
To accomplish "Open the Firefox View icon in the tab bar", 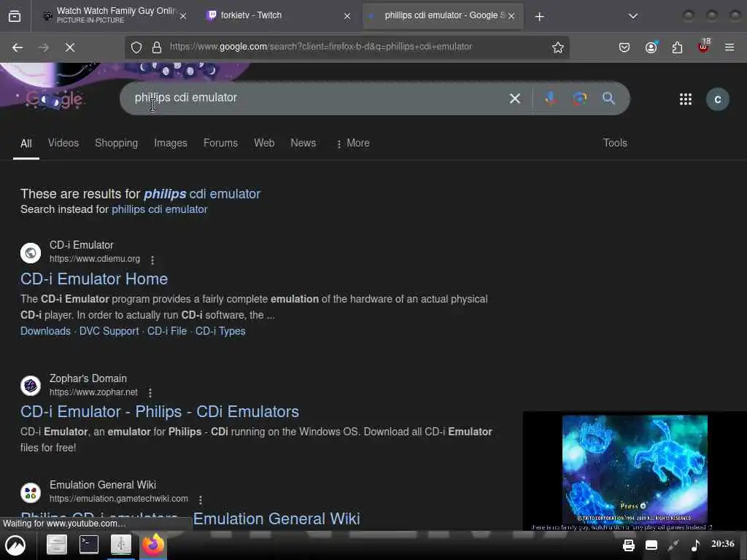I will click(x=15, y=16).
